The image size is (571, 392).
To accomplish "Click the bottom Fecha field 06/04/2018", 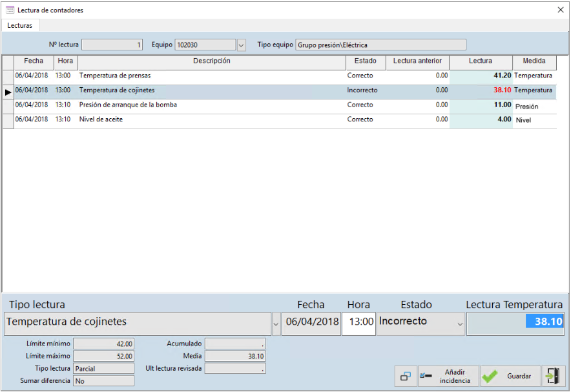I will click(312, 324).
